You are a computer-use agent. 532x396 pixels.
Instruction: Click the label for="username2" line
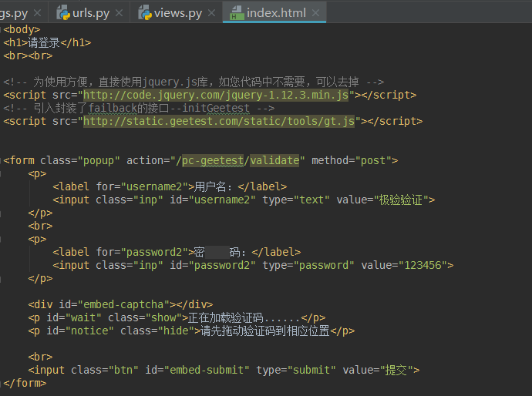(170, 186)
